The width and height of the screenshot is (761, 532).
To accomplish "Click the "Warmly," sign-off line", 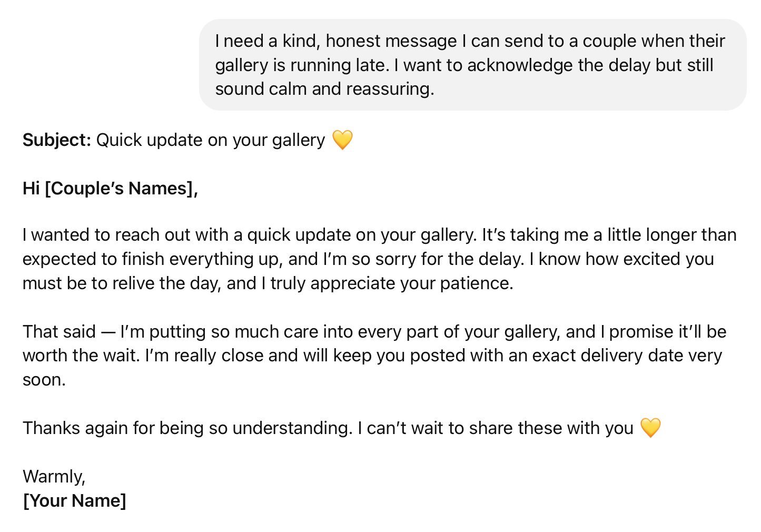I will 54,476.
